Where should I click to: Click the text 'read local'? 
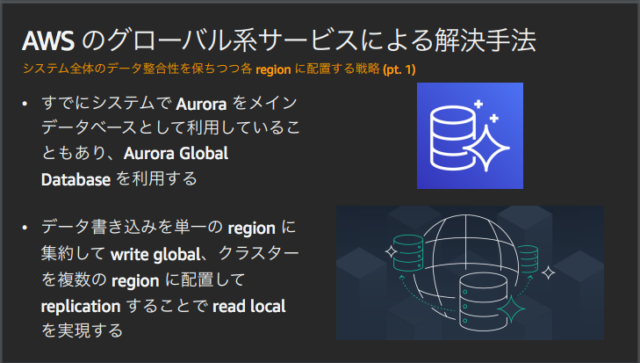[x=249, y=306]
